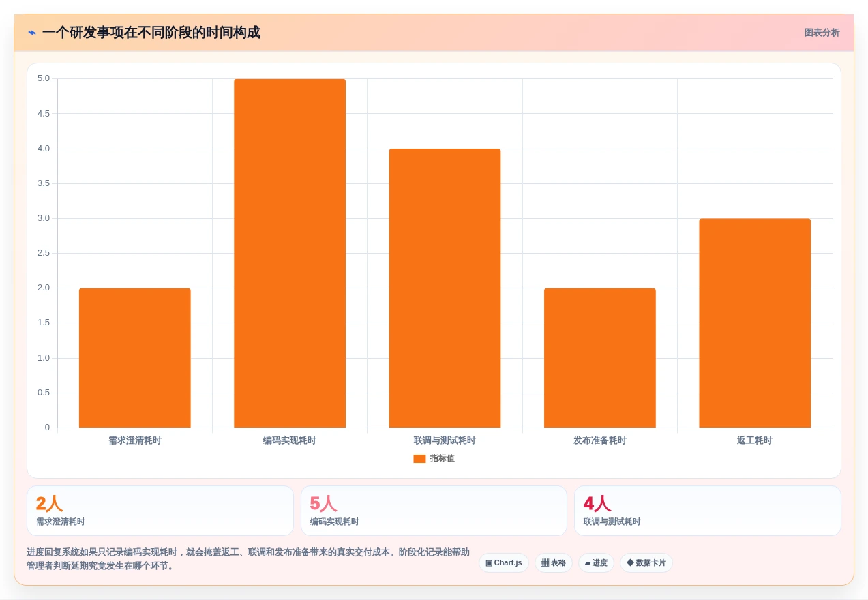
Task: Click the 发布准备耗时 x-axis label
Action: point(600,440)
